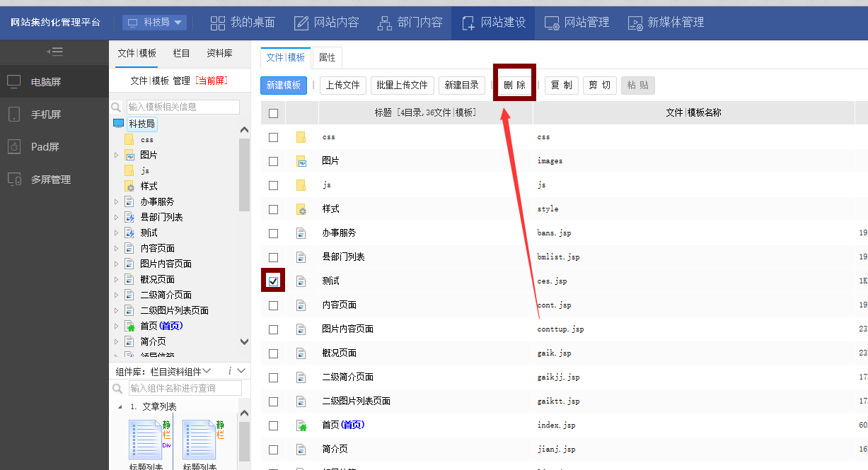Click the 样式 style folder icon in list
The width and height of the screenshot is (868, 470).
(x=301, y=209)
